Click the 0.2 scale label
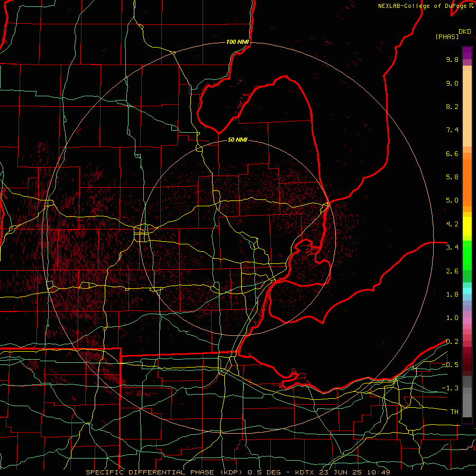 [x=452, y=342]
